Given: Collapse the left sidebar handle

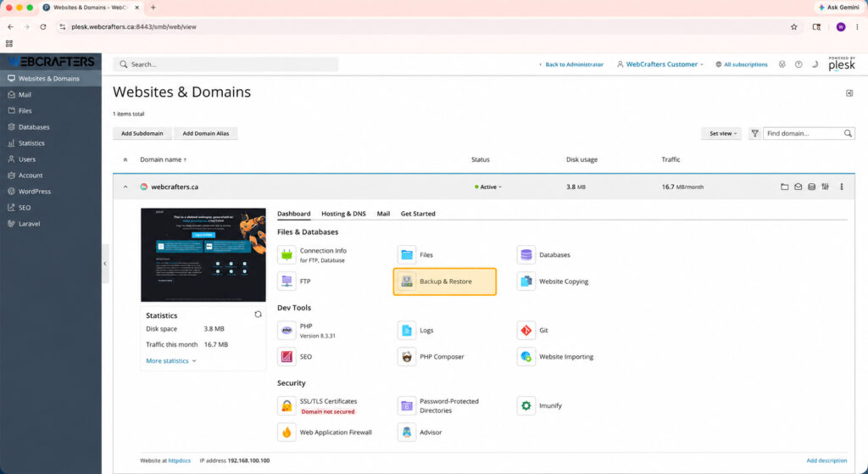Looking at the screenshot, I should point(105,264).
